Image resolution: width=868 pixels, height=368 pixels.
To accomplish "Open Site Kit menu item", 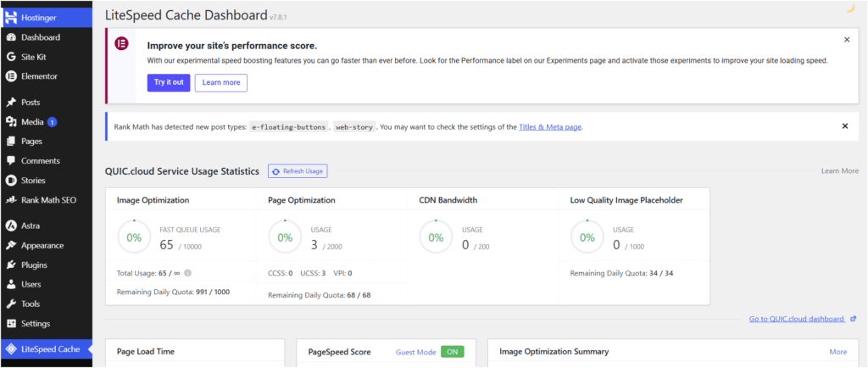I will 47,57.
